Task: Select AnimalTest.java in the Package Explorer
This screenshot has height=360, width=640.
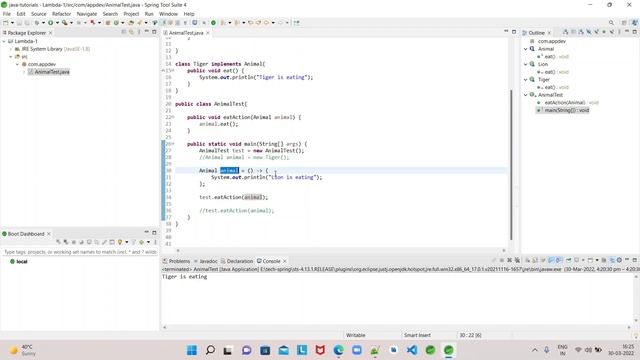Action: coord(49,72)
